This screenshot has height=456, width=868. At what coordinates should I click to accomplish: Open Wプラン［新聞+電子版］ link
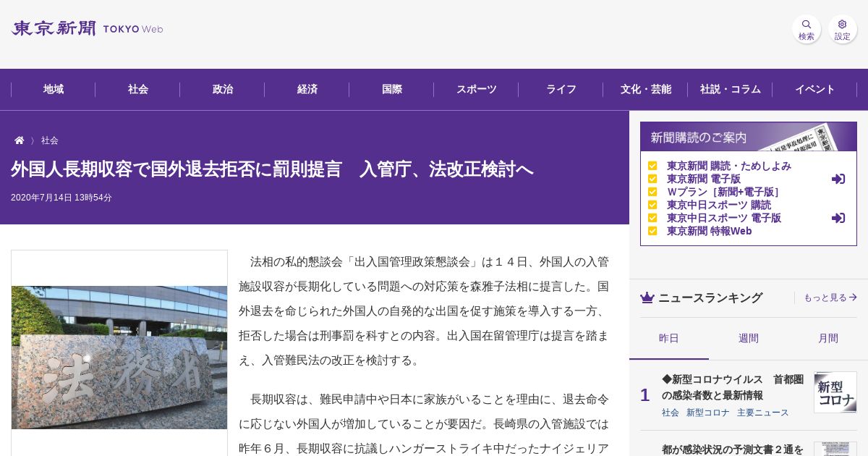tap(724, 192)
